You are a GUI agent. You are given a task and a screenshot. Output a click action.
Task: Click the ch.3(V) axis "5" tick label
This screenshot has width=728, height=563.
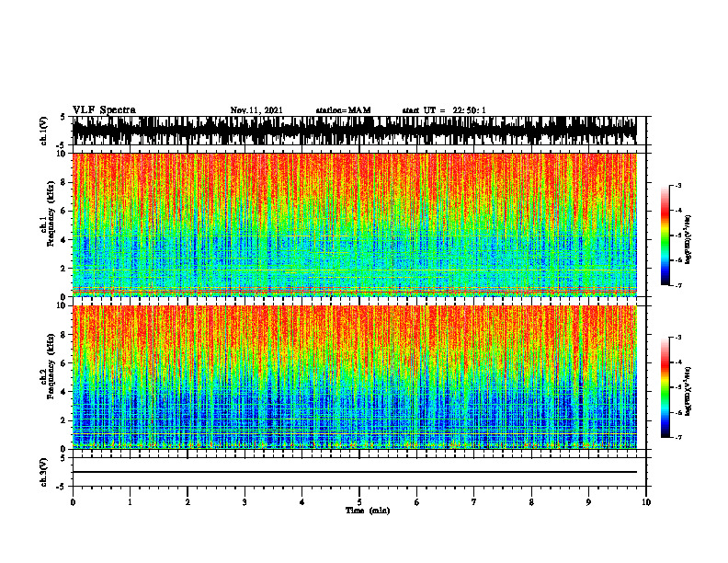click(63, 459)
